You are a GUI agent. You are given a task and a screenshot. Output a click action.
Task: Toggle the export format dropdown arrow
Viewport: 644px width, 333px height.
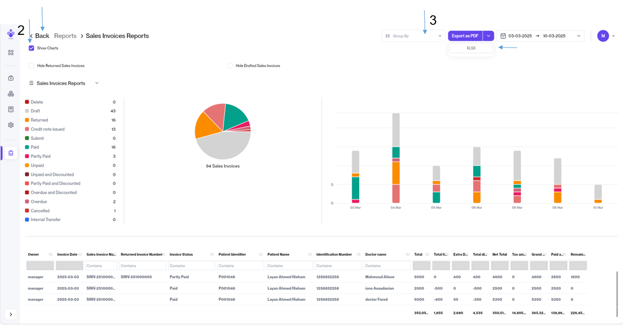click(x=488, y=36)
